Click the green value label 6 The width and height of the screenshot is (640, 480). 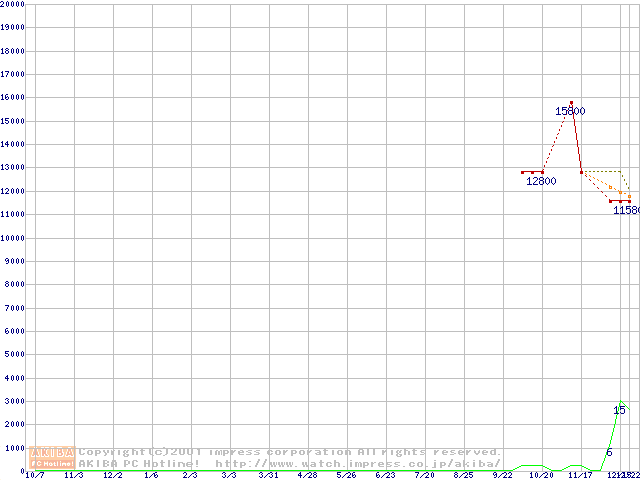coord(608,453)
